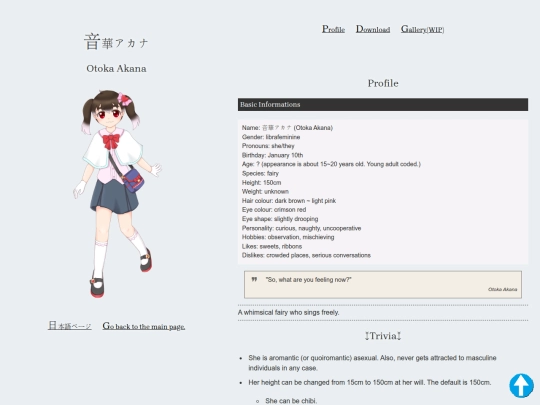
Task: Click the quotation mark icon in the quote box
Action: coord(254,279)
